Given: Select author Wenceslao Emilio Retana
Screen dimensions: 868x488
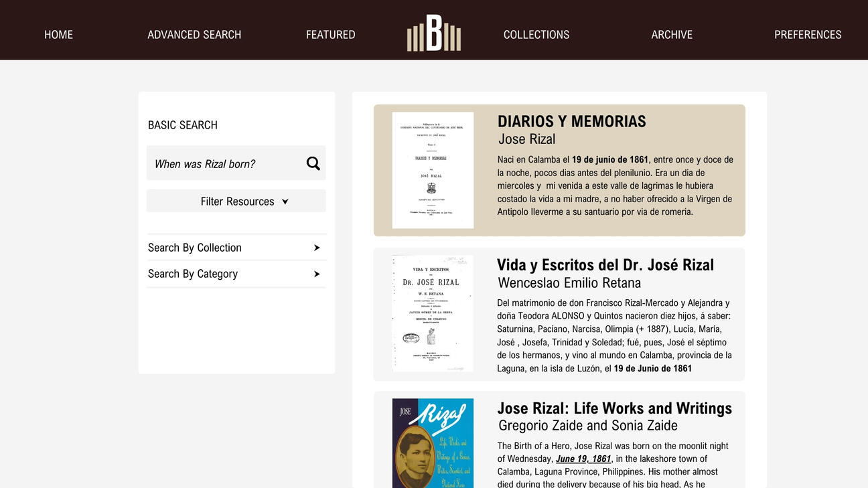Looking at the screenshot, I should pyautogui.click(x=569, y=283).
